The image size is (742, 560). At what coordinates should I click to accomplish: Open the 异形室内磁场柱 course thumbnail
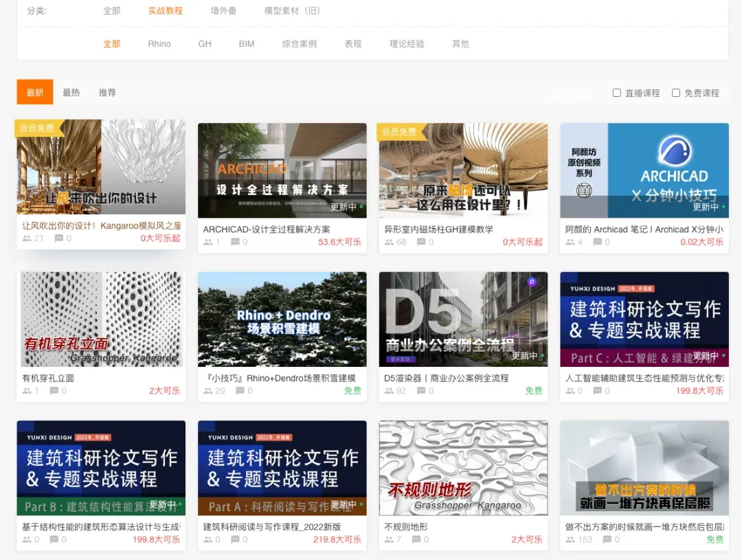[463, 170]
